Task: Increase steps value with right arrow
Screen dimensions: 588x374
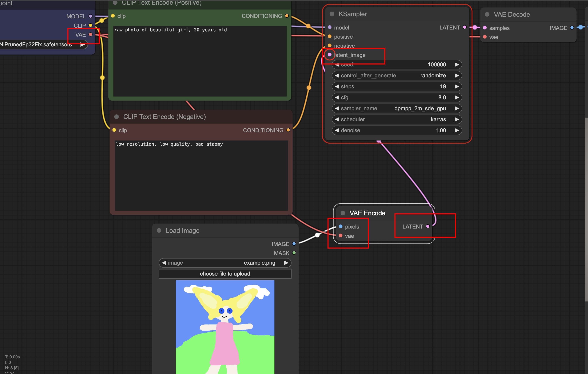Action: 456,86
